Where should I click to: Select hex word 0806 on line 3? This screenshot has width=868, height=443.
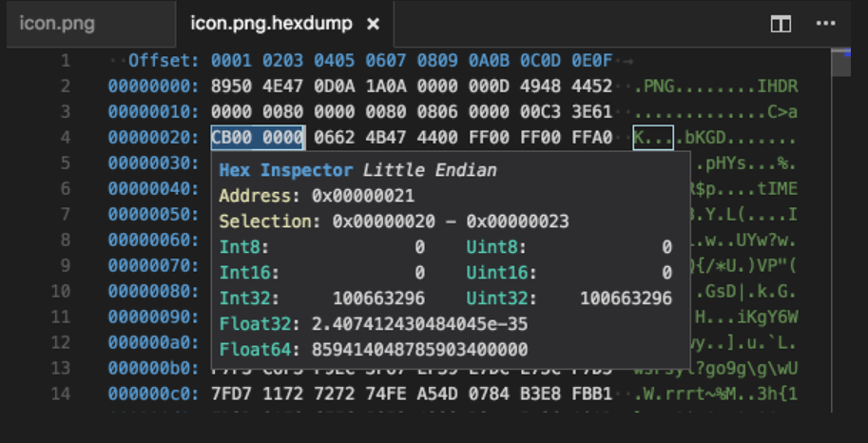point(437,112)
